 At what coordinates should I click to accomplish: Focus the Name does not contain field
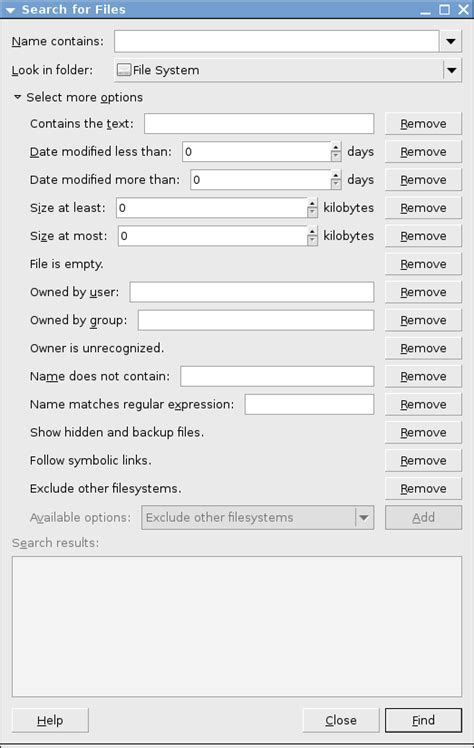click(277, 377)
